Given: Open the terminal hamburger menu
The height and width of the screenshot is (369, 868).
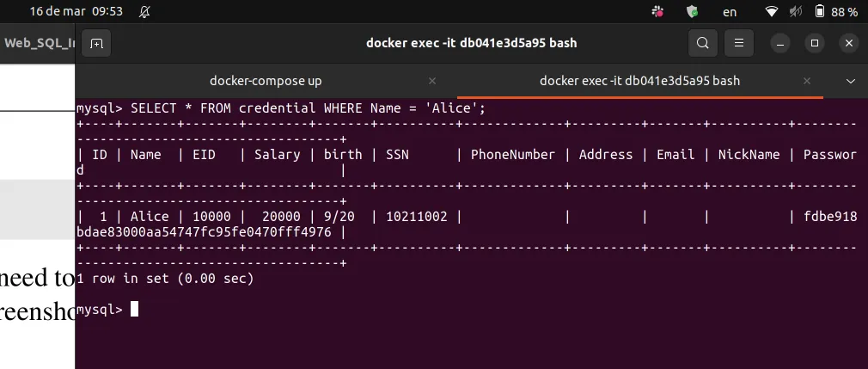Looking at the screenshot, I should tap(738, 43).
